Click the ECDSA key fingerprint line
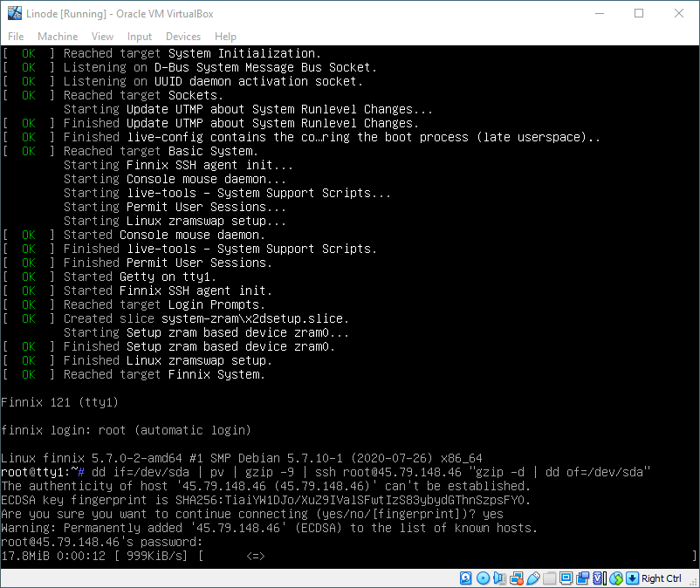 (265, 500)
